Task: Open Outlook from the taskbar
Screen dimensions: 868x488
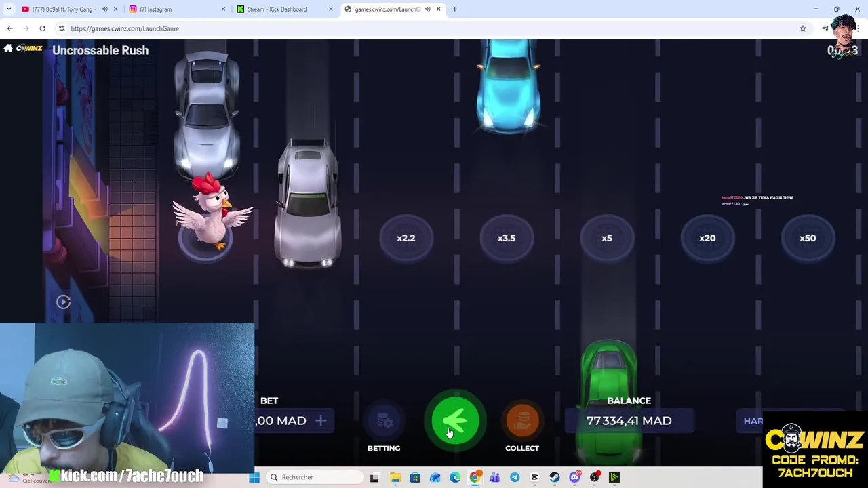Action: 435,477
